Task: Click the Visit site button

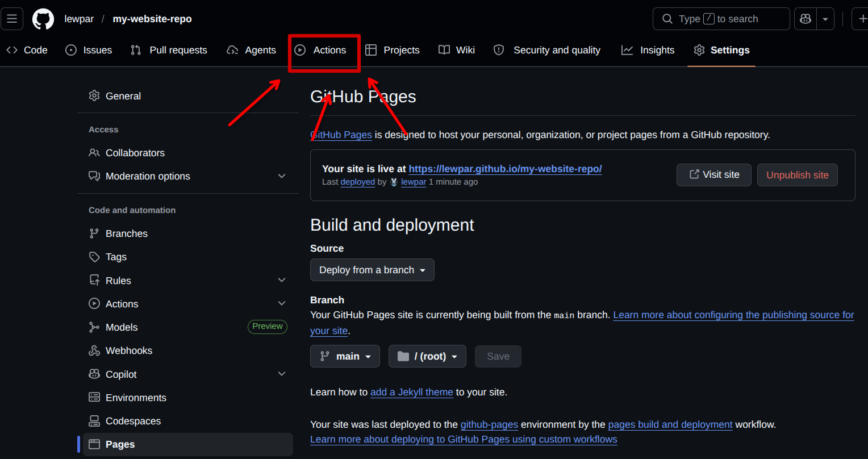Action: (714, 175)
